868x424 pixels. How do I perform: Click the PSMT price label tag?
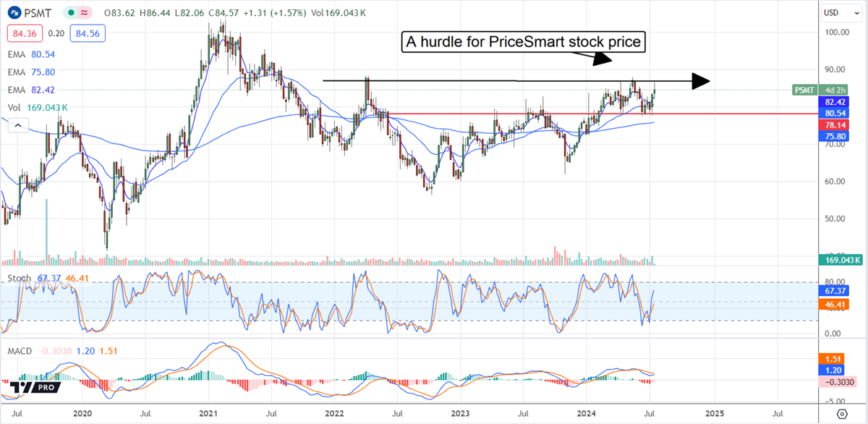tap(806, 90)
